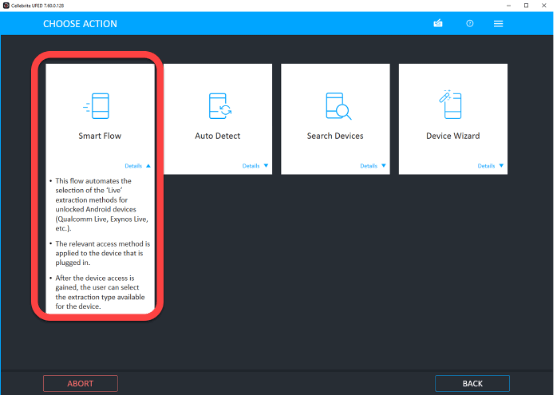This screenshot has width=554, height=396.
Task: Open the feedback icon in header
Action: coord(438,23)
